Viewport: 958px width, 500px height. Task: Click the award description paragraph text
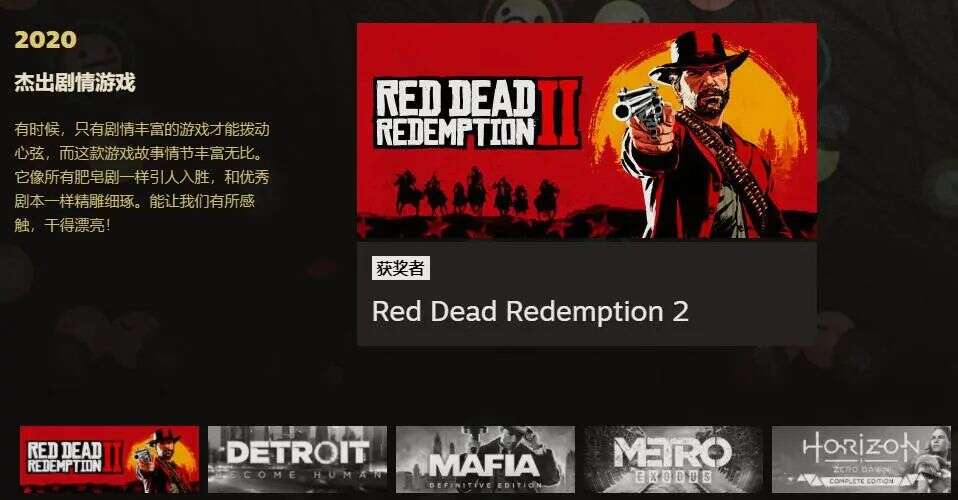(x=142, y=177)
